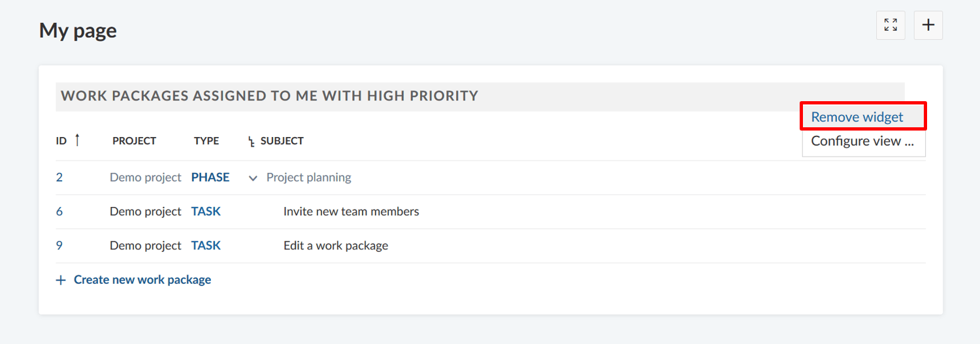Click the hierarchy icon beside Subject

pos(252,141)
